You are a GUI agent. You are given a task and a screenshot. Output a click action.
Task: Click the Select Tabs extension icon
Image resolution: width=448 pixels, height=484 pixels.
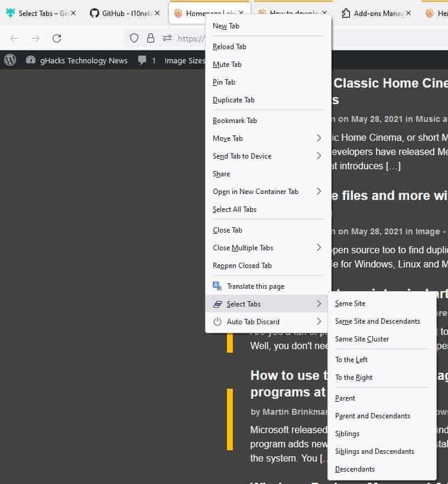(217, 304)
